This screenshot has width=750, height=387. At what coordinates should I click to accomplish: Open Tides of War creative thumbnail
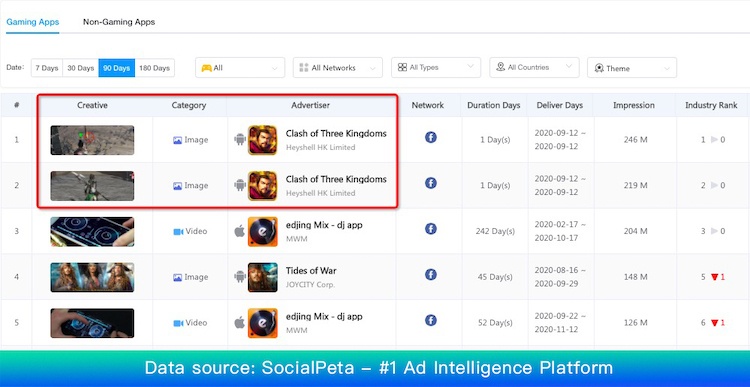pyautogui.click(x=92, y=277)
